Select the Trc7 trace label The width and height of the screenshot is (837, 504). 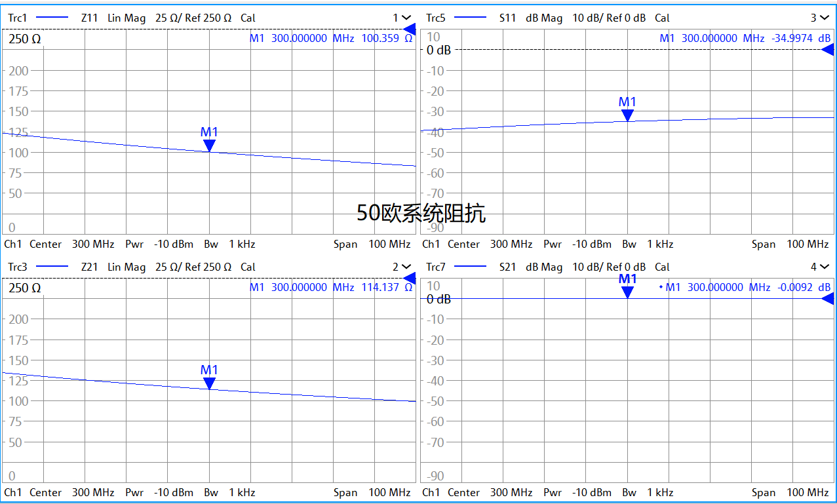point(436,267)
